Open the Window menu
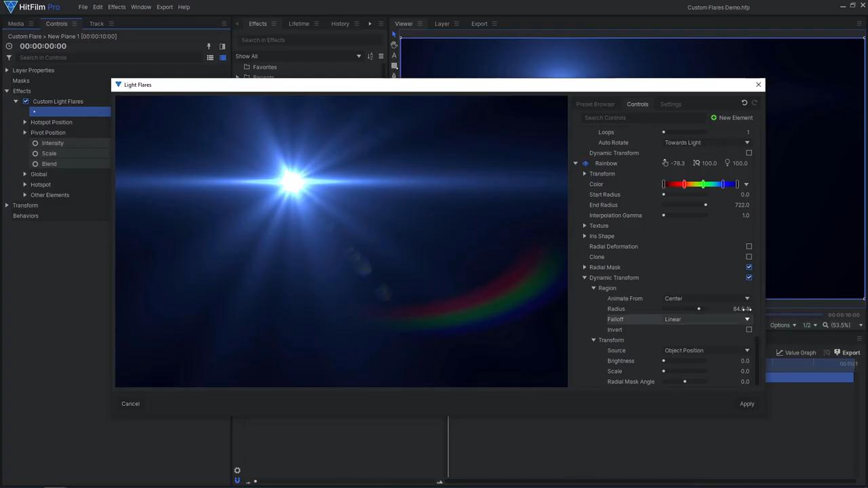868x488 pixels. point(141,7)
